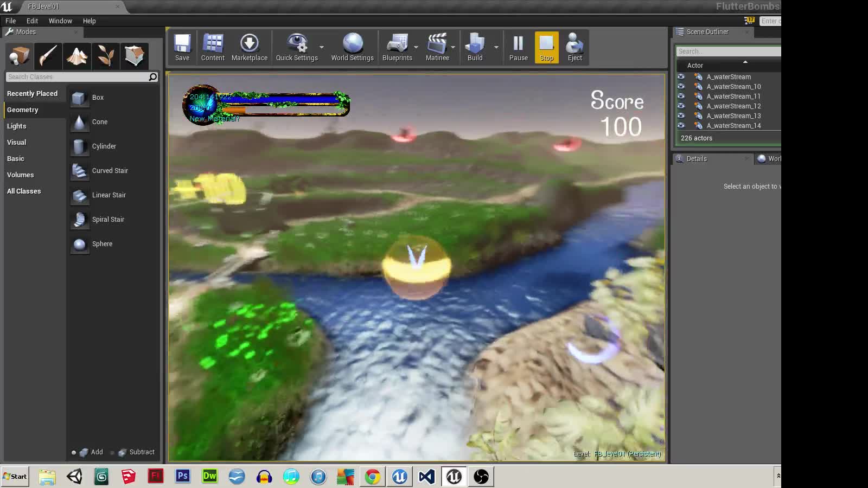The image size is (868, 488).
Task: Open the Window menu
Action: (x=60, y=21)
